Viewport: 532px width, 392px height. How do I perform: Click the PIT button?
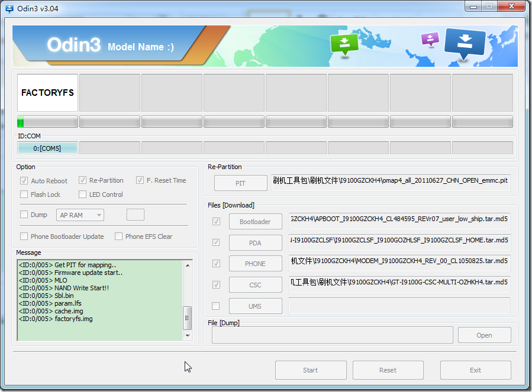240,183
